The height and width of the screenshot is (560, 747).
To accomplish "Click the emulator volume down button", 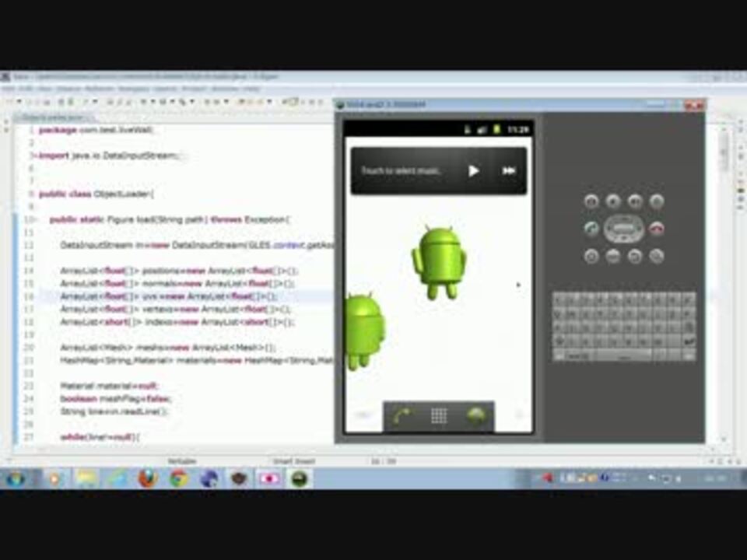I will 612,201.
